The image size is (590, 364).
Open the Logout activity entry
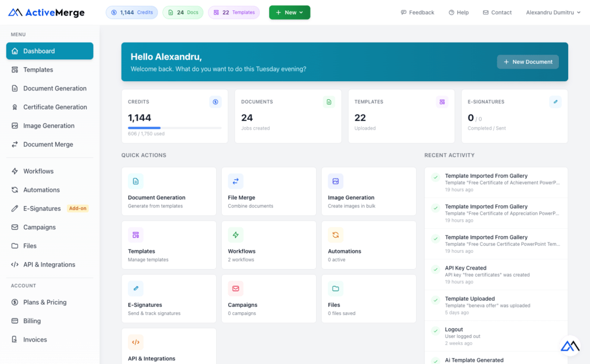pyautogui.click(x=496, y=336)
